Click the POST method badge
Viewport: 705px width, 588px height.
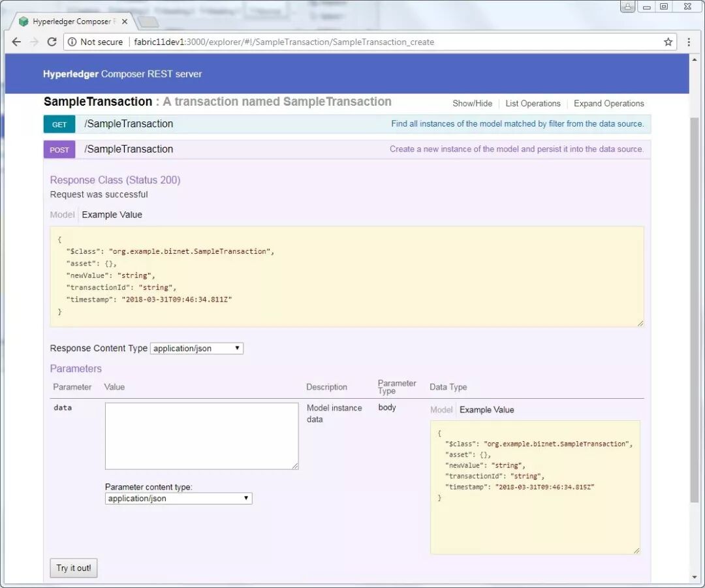(59, 149)
